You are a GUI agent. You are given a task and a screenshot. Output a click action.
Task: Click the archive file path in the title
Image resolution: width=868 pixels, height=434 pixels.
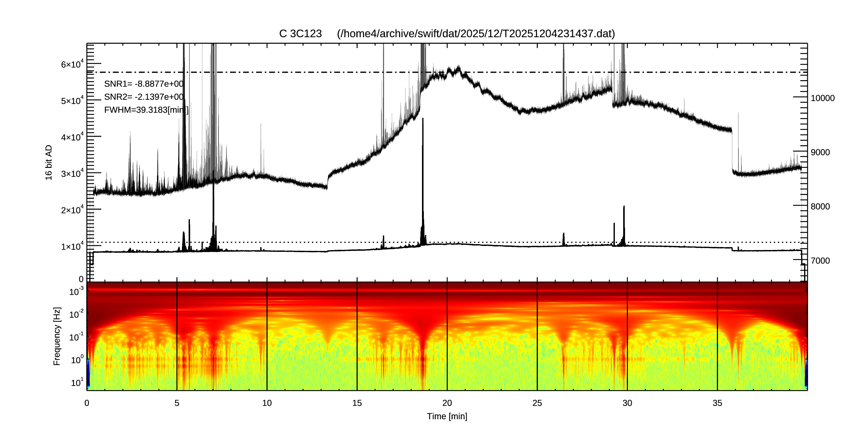tap(476, 34)
